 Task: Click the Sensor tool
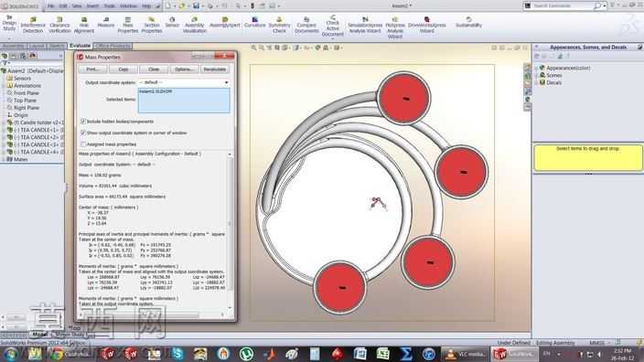[172, 22]
